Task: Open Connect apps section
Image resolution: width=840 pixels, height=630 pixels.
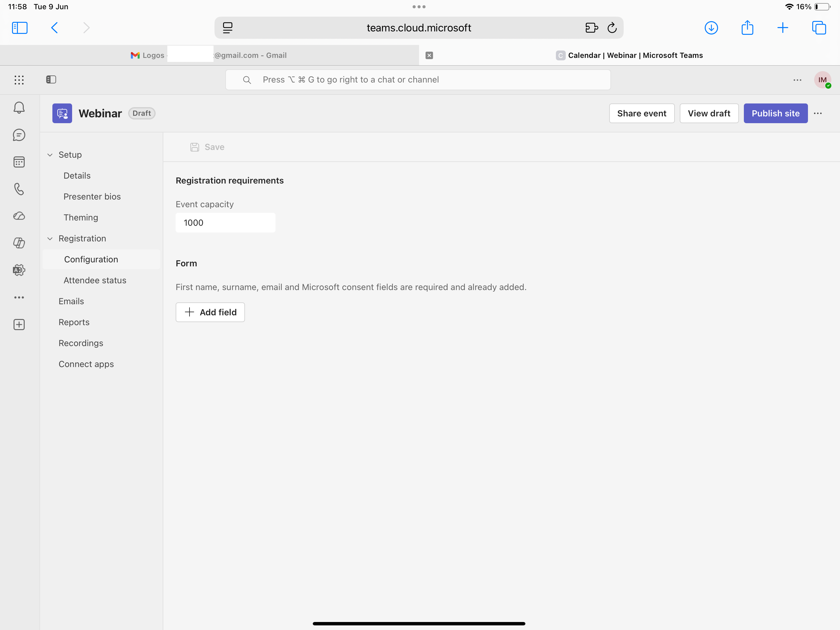Action: point(86,364)
